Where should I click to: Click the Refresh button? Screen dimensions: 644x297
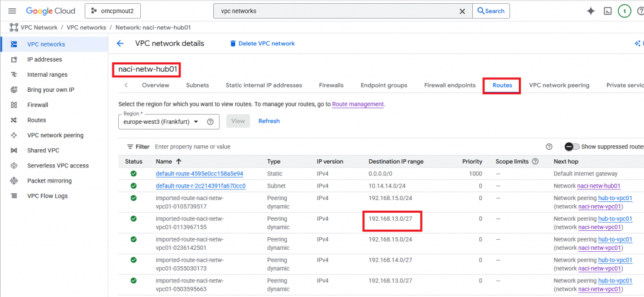coord(269,121)
